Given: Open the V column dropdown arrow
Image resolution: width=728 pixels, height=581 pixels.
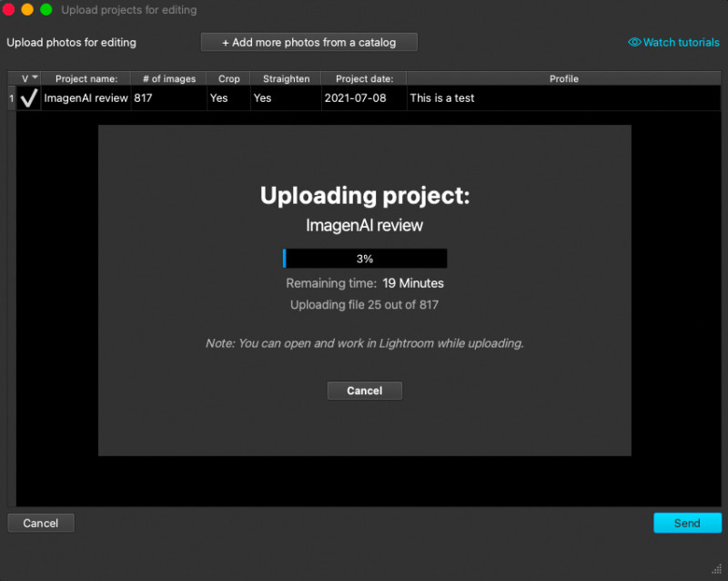Looking at the screenshot, I should click(x=35, y=77).
